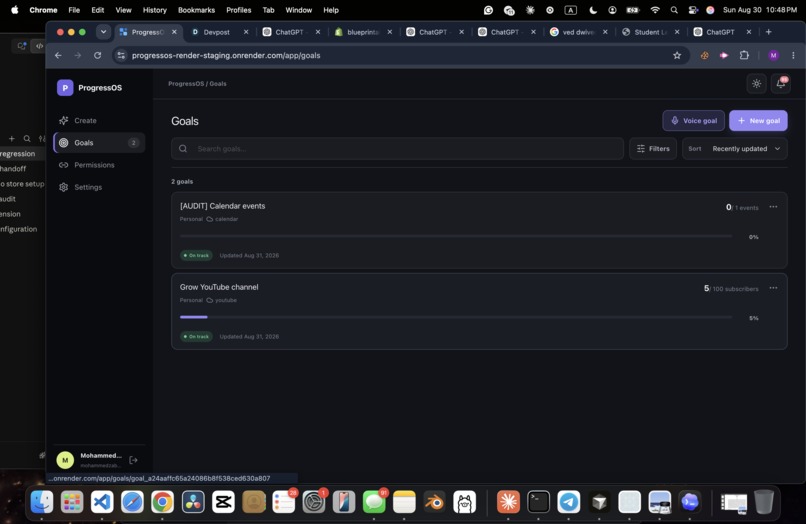Screen dimensions: 806x524
Task: Open Chrome three-dot menu
Action: click(793, 55)
